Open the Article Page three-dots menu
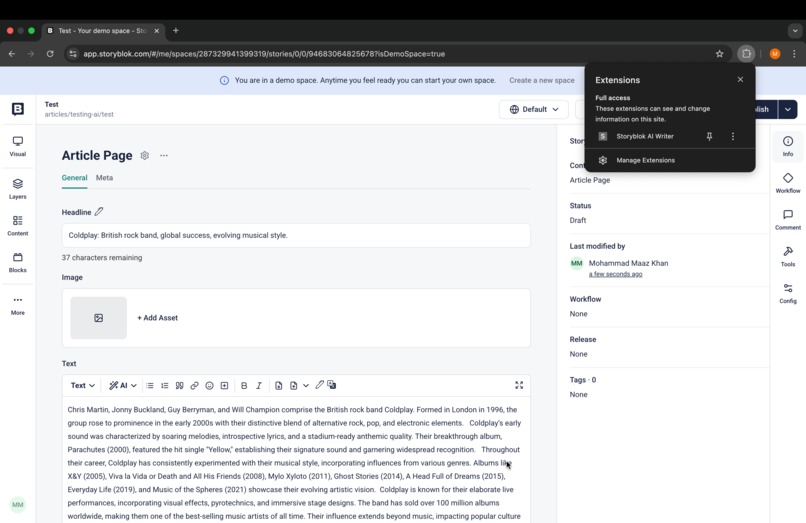806x523 pixels. [x=163, y=155]
